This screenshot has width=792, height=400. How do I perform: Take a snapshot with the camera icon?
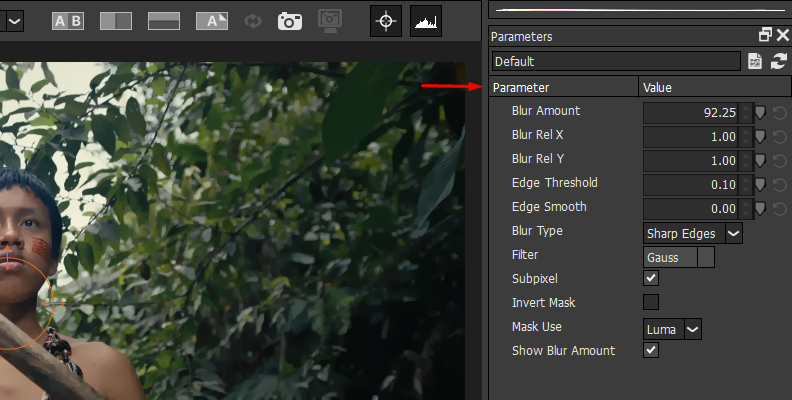[290, 21]
